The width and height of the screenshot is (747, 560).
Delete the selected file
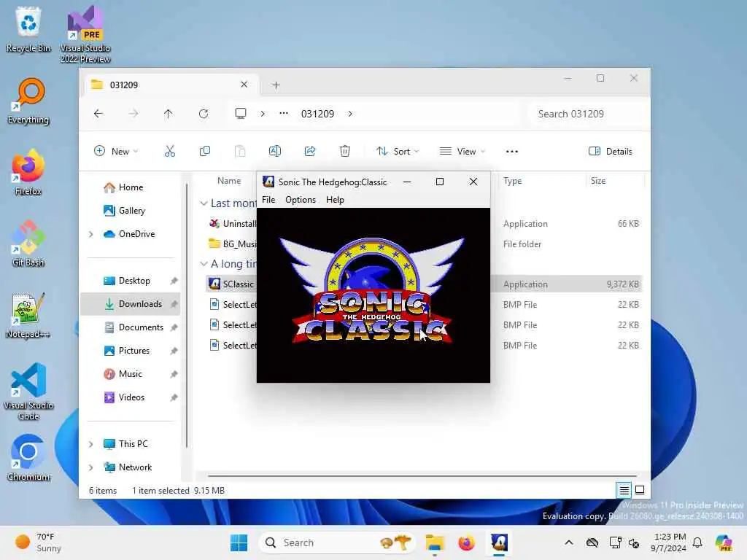click(345, 152)
